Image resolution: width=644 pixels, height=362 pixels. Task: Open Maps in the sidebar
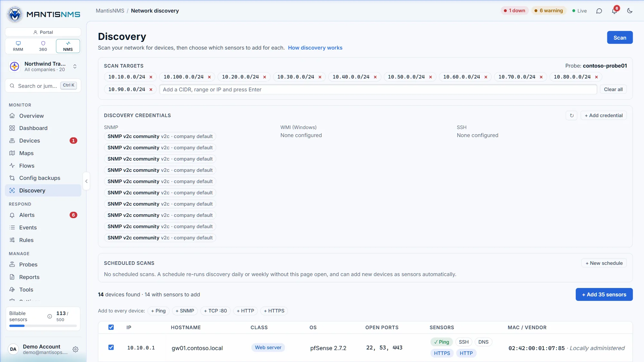click(x=43, y=153)
